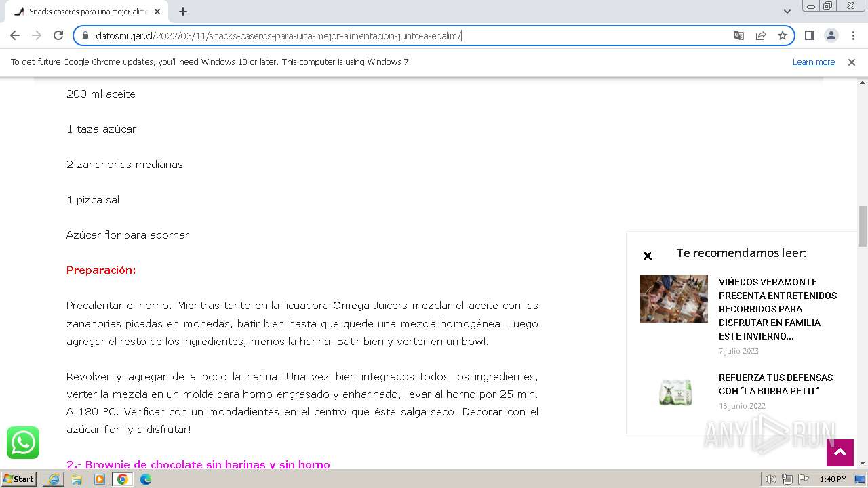Screen dimensions: 868x488
Task: Go forward to the next page
Action: click(37, 35)
